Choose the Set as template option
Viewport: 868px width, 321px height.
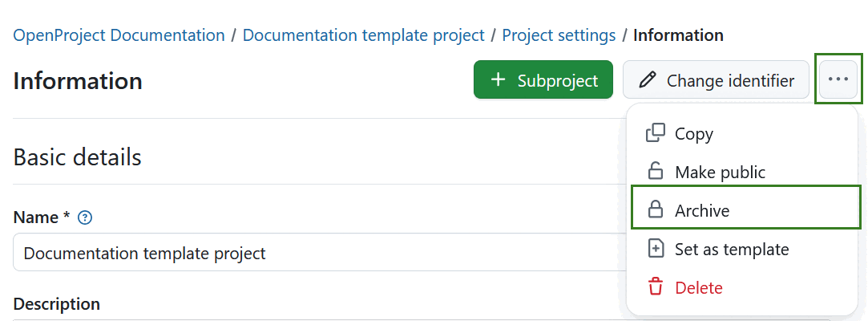coord(732,250)
